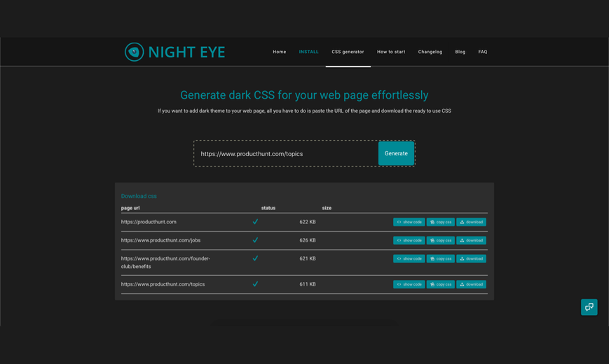Click the URL input field

[x=286, y=154]
